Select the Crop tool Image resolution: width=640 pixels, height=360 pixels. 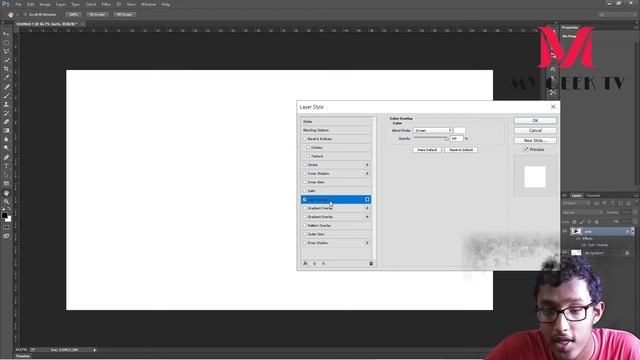click(x=6, y=69)
